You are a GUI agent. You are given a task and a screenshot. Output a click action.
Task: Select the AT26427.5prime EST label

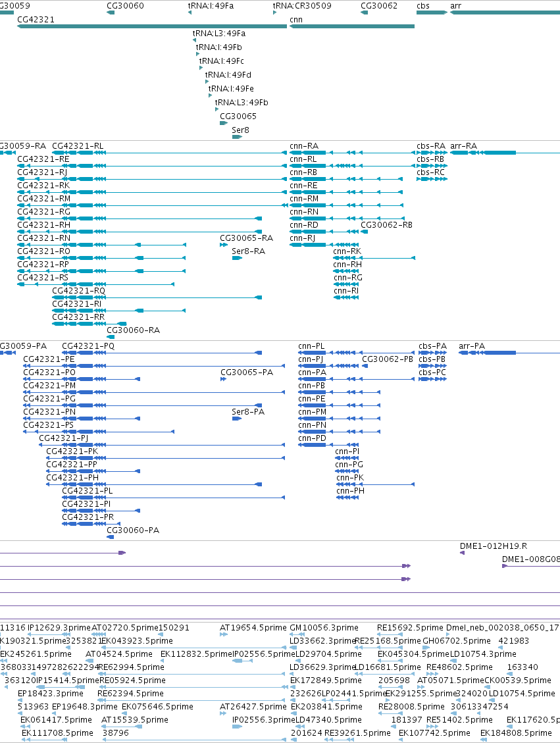pyautogui.click(x=253, y=707)
